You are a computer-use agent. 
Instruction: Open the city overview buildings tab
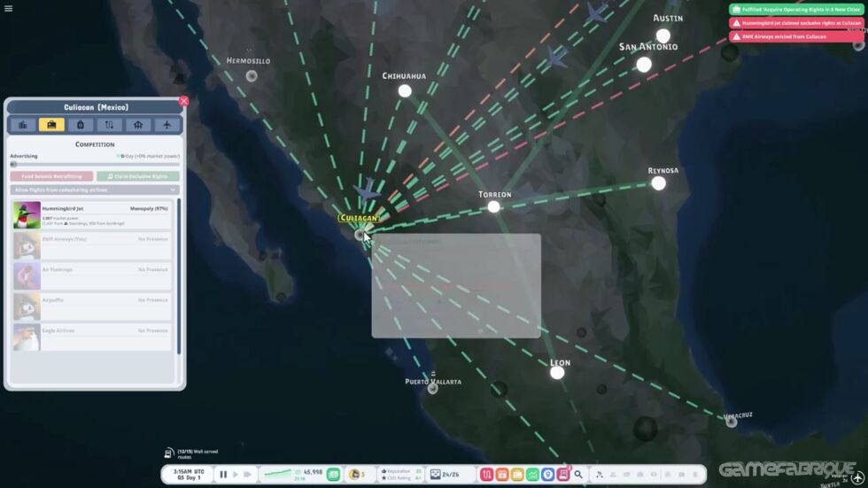point(23,125)
